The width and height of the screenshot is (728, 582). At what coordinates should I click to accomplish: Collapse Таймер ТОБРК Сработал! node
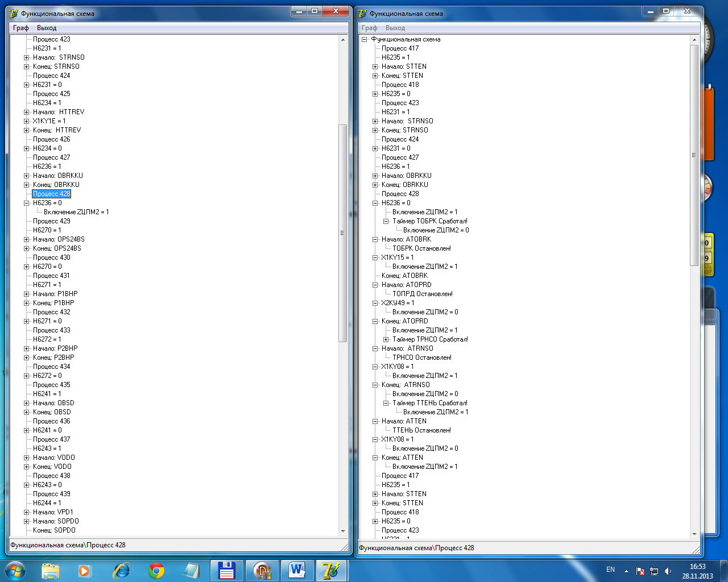(x=386, y=221)
